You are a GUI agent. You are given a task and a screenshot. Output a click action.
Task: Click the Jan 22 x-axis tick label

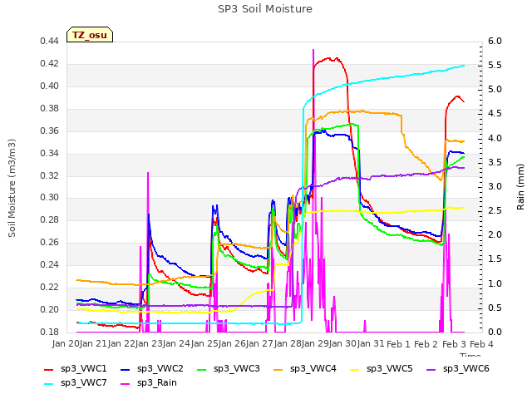[x=122, y=344]
